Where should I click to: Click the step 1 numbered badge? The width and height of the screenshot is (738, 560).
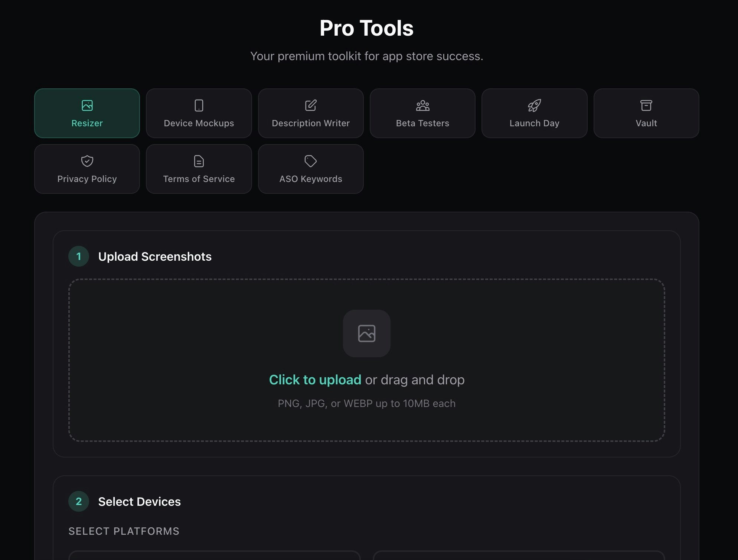coord(78,256)
